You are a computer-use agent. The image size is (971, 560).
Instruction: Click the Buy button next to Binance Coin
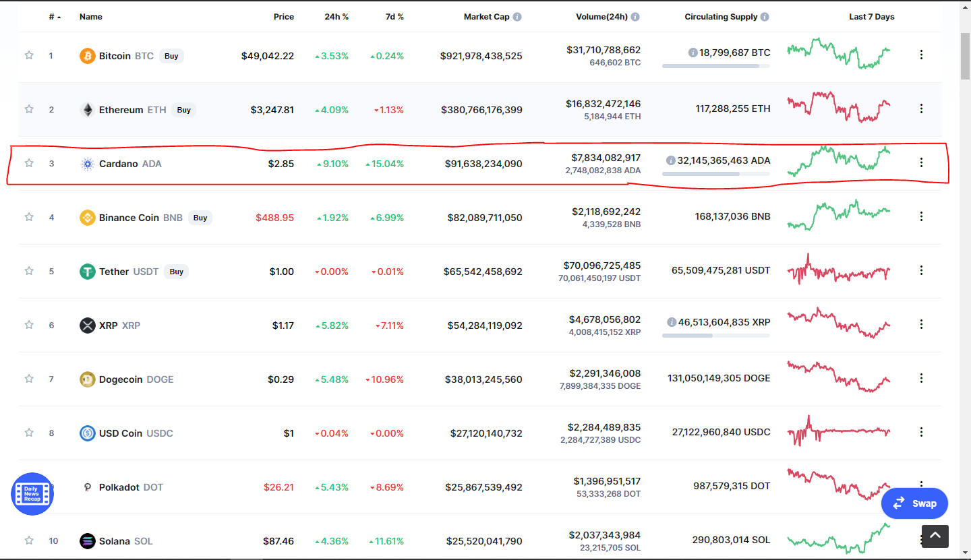200,218
